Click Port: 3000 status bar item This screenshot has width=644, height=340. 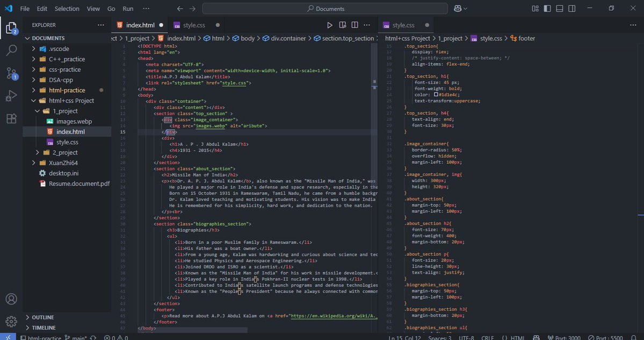tap(565, 337)
